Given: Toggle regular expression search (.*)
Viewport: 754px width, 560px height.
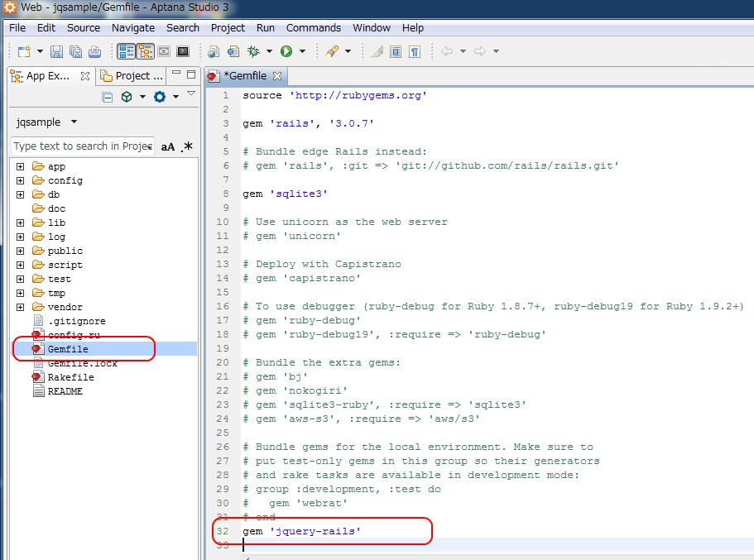Looking at the screenshot, I should pos(186,146).
